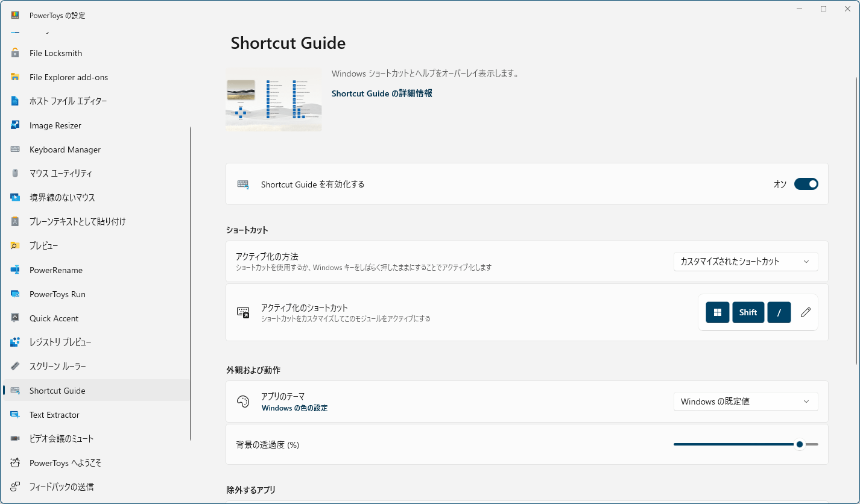Click the Windows key button in shortcut
This screenshot has height=504, width=860.
coord(718,312)
